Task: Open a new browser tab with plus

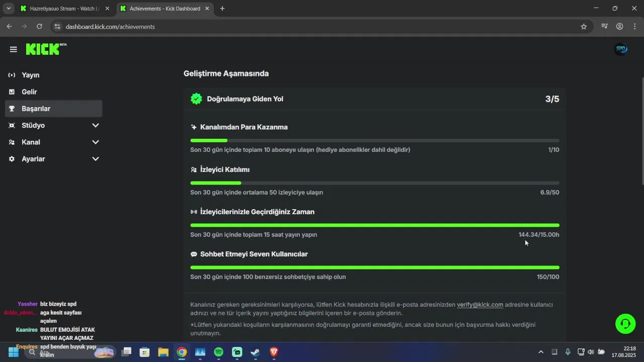Action: (222, 9)
